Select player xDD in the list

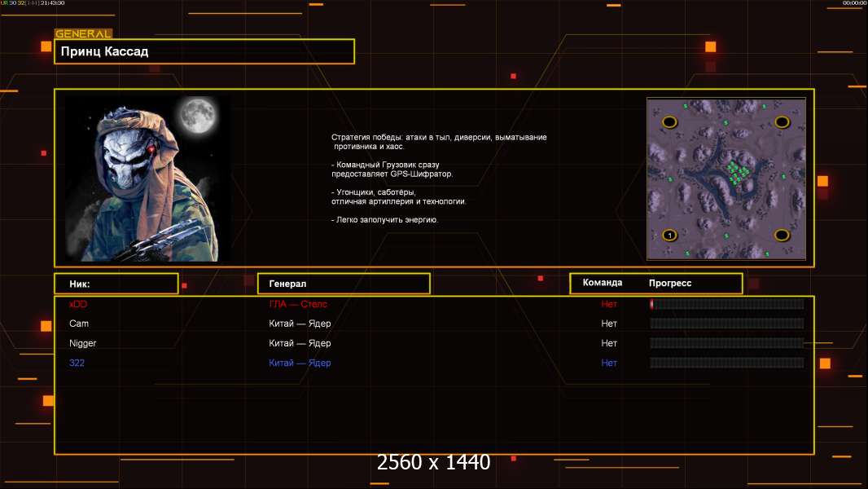click(x=77, y=304)
